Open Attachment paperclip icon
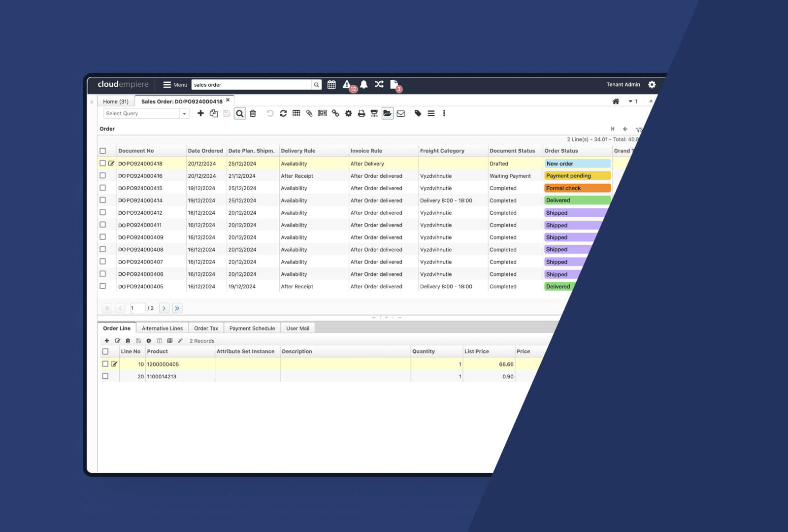The width and height of the screenshot is (788, 532). point(309,113)
